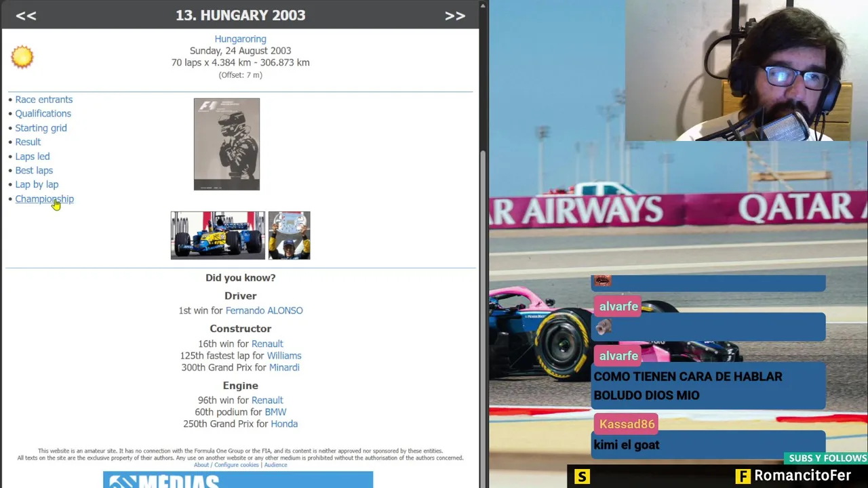Screen dimensions: 868x488
Task: Click the lower alvarfe username in chat
Action: (618, 356)
